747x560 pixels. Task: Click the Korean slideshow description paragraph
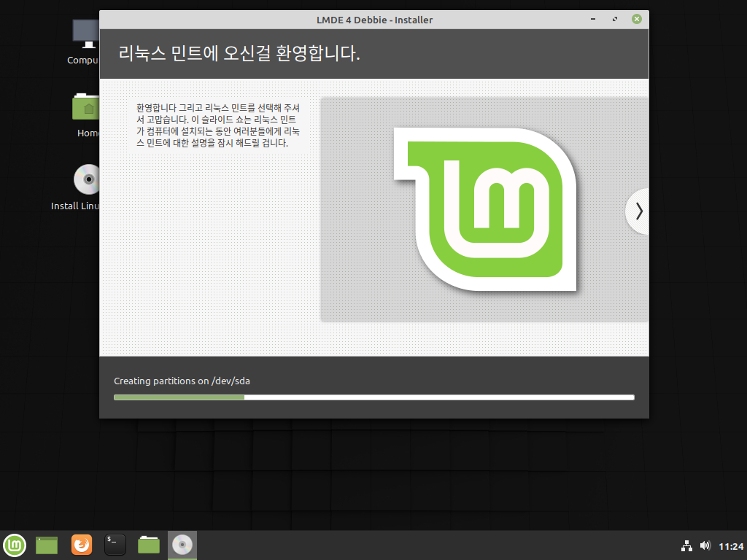(218, 125)
